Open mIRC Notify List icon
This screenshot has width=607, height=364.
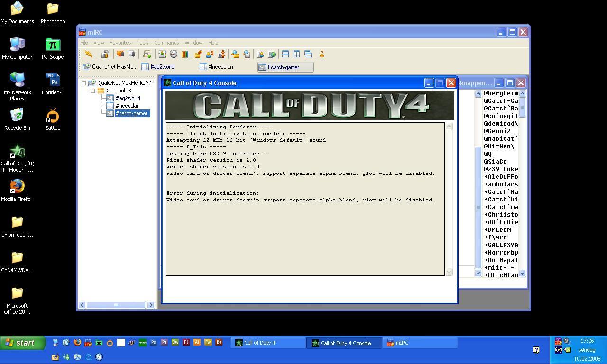(260, 54)
